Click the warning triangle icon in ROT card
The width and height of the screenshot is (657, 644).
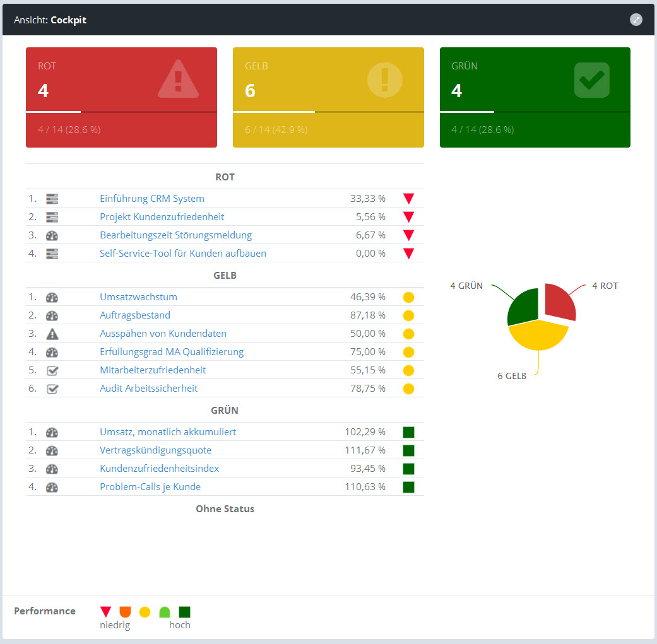(178, 79)
